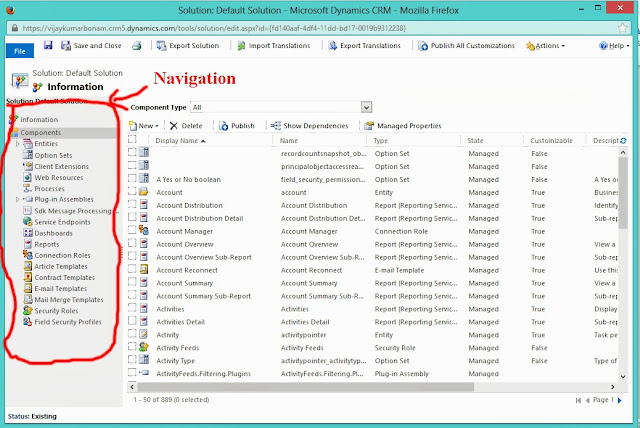Click the vertical scrollbar thumb
Image resolution: width=640 pixels, height=428 pixels.
[x=623, y=193]
